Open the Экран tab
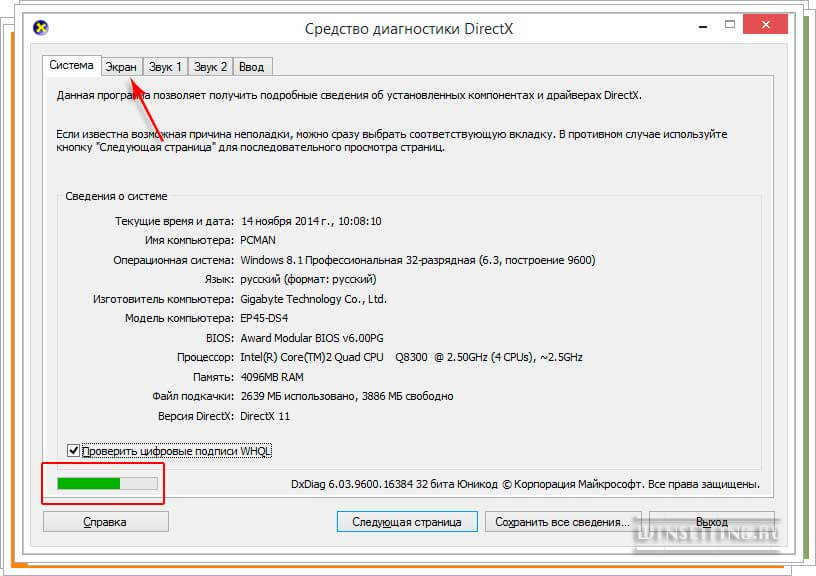The width and height of the screenshot is (816, 576). (x=121, y=67)
